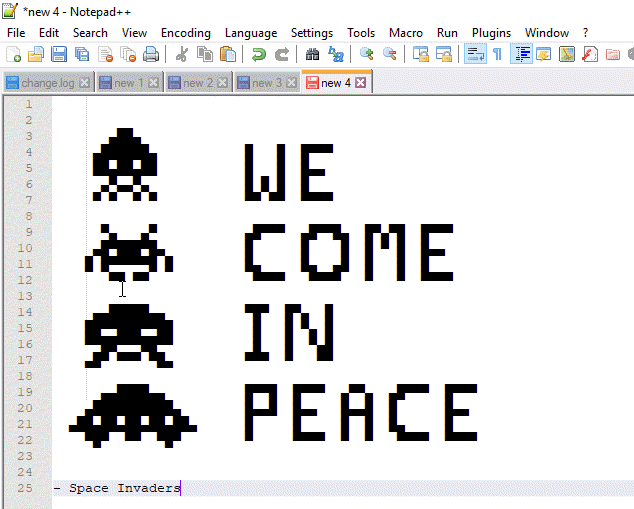Open the Macro menu
Screen dimensions: 634x509
(406, 33)
